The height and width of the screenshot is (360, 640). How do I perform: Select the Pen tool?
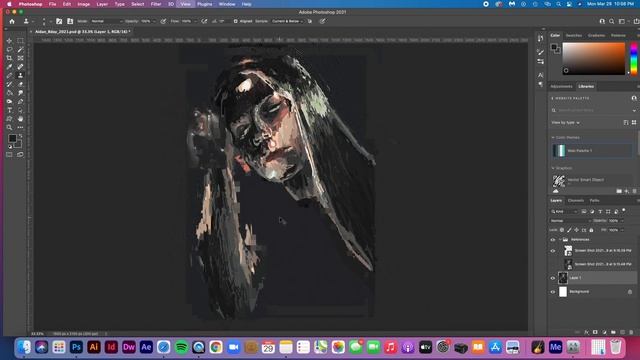click(x=20, y=102)
